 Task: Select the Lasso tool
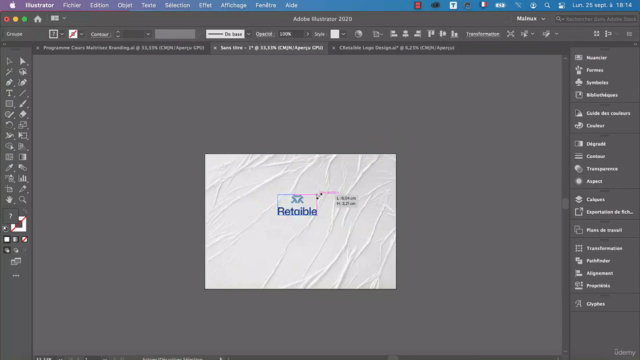click(23, 72)
